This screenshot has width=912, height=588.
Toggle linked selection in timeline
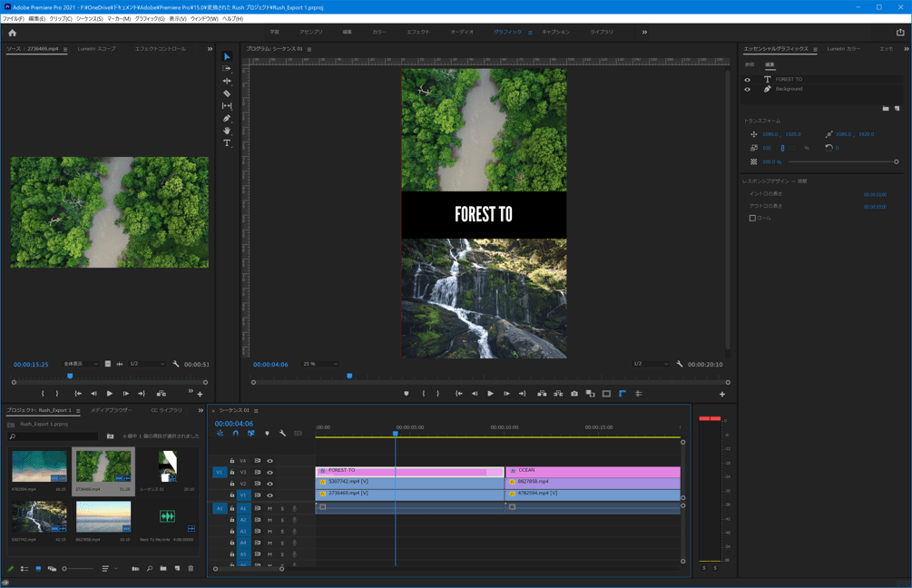point(251,434)
